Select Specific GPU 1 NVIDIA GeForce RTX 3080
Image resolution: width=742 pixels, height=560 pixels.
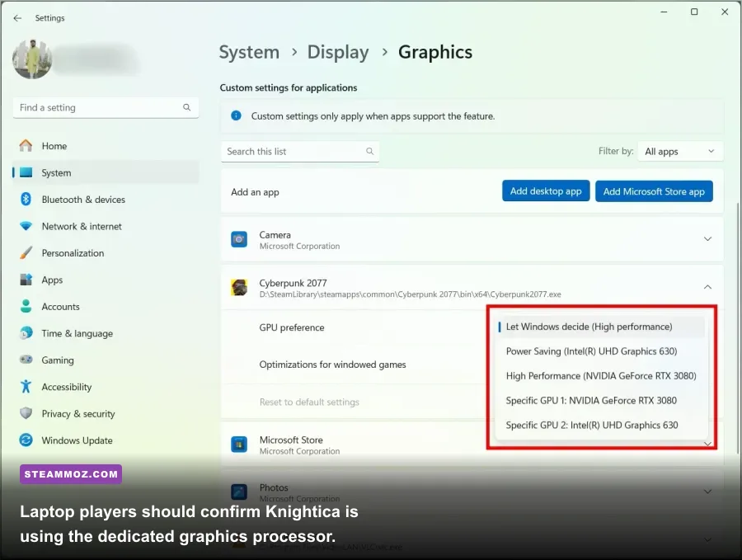[602, 401]
